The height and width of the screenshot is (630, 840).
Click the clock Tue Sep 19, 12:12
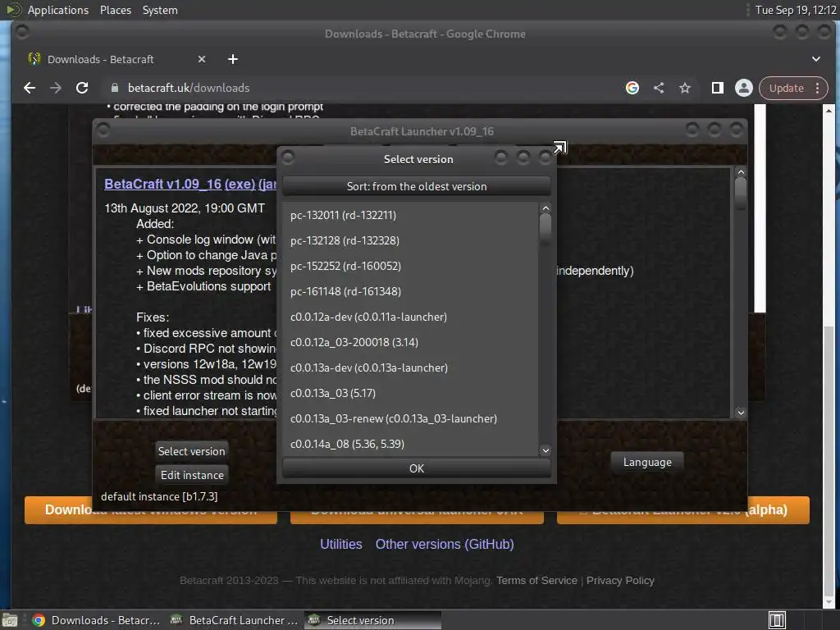tap(796, 10)
